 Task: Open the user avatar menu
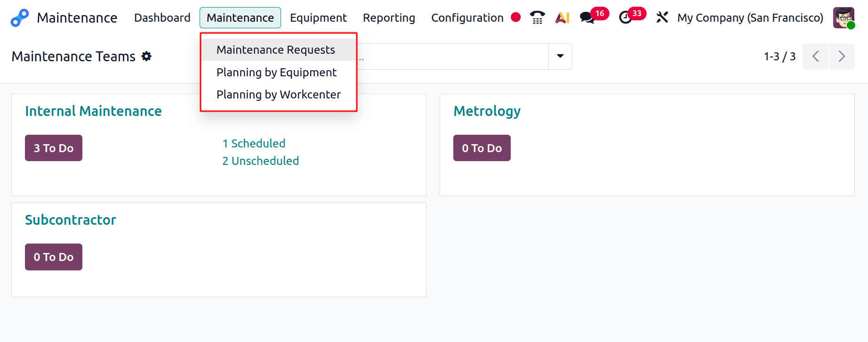[844, 18]
